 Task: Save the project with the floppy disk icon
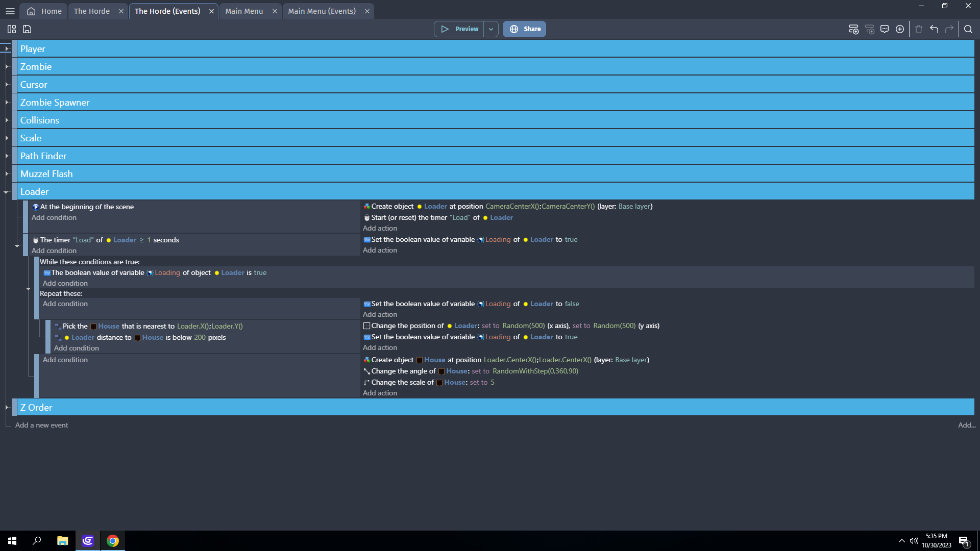click(x=26, y=29)
